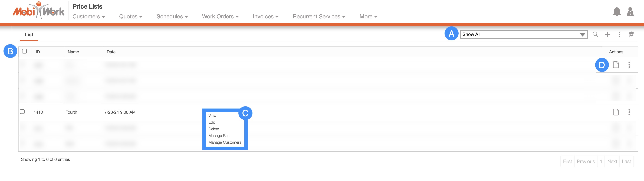This screenshot has width=644, height=181.
Task: Toggle the select-all checkbox in table header
Action: coord(25,51)
